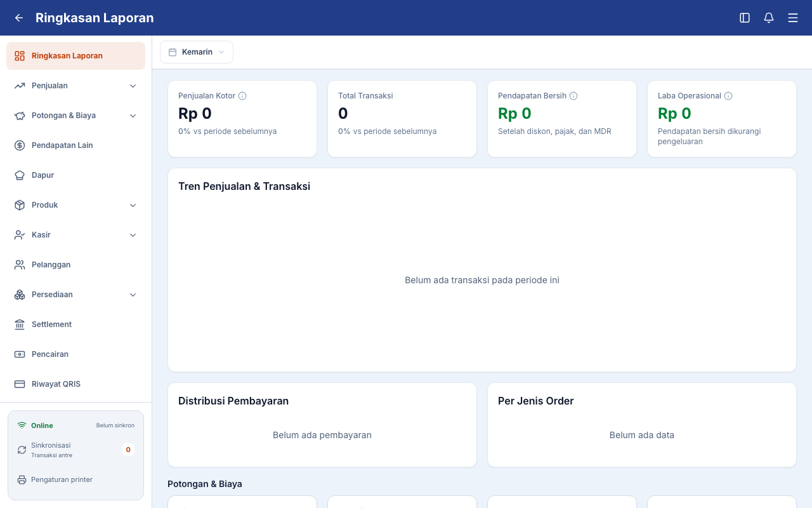This screenshot has width=812, height=508.
Task: Expand the Kasir submenu chevron
Action: point(133,235)
